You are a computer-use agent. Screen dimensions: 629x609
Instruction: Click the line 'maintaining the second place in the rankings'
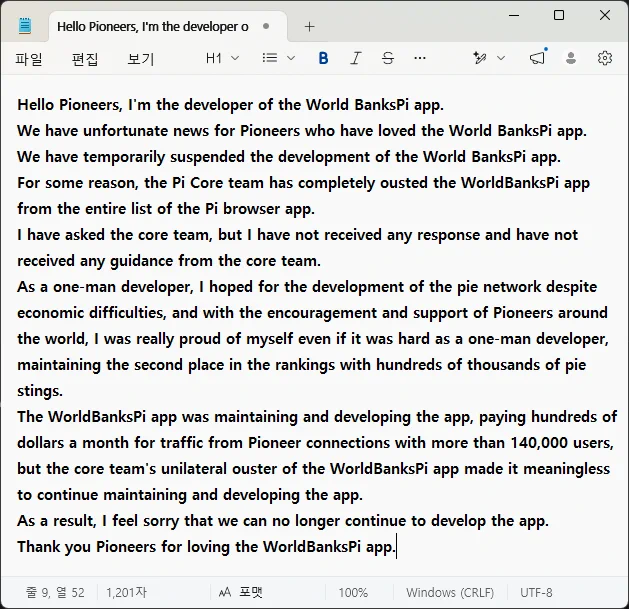pos(302,365)
